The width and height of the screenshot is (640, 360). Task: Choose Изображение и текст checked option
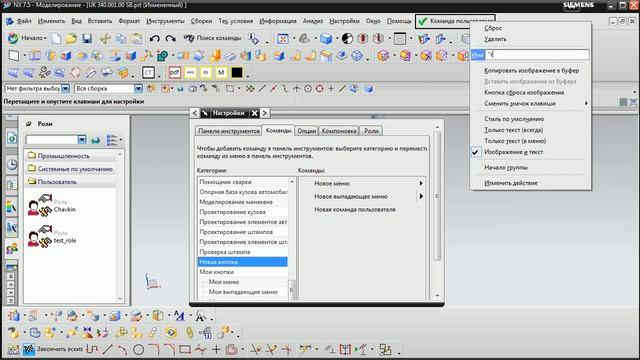[x=513, y=152]
